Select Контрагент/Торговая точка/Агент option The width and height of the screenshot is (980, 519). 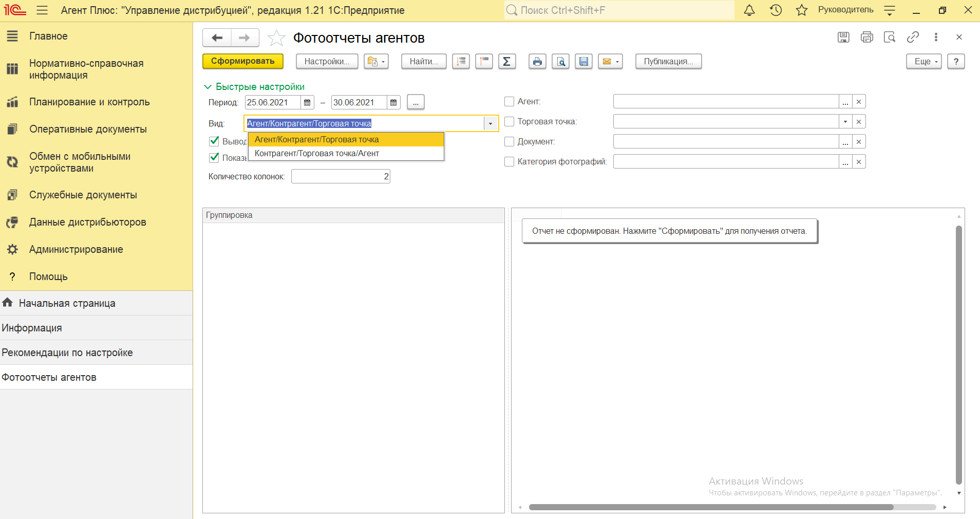point(346,153)
